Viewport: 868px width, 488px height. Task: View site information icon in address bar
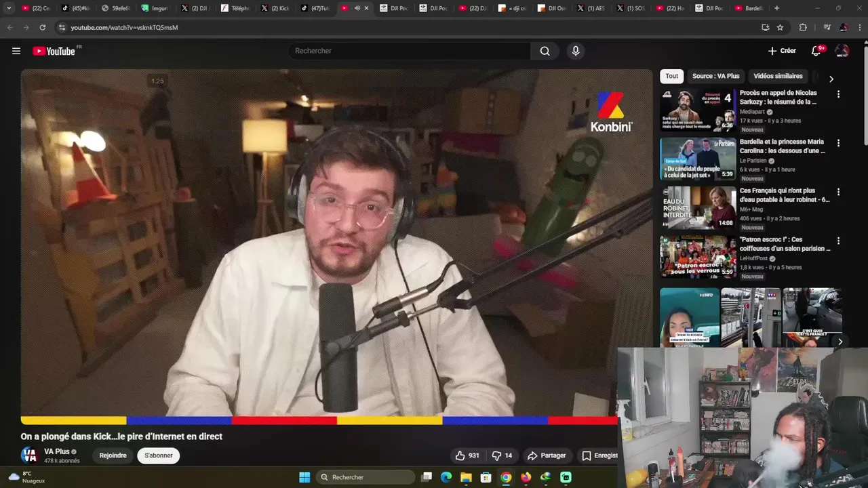point(62,27)
